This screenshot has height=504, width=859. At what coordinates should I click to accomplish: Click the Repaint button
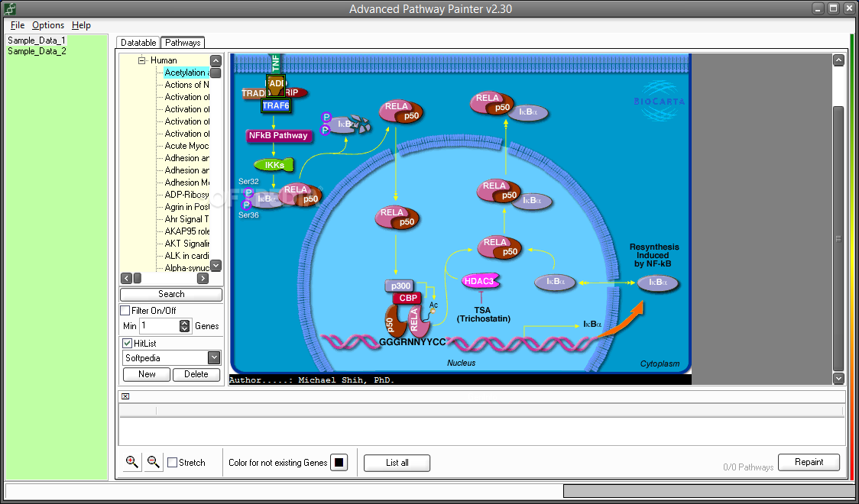(809, 462)
